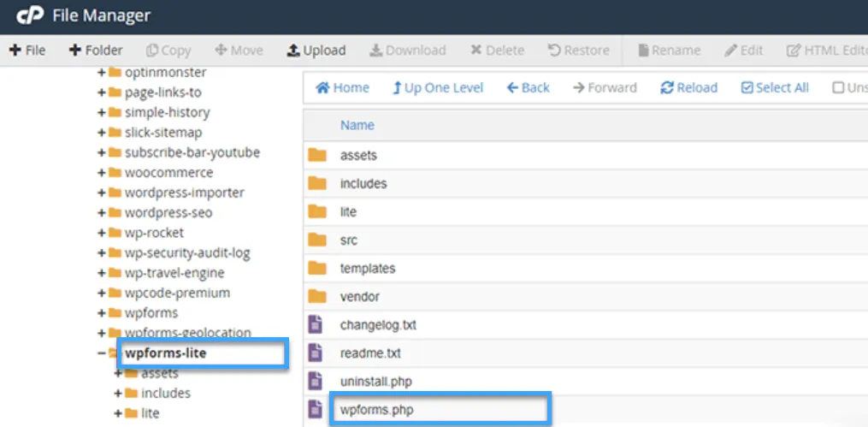Screen dimensions: 868x427
Task: Click the Copy toolbar button
Action: tap(168, 50)
